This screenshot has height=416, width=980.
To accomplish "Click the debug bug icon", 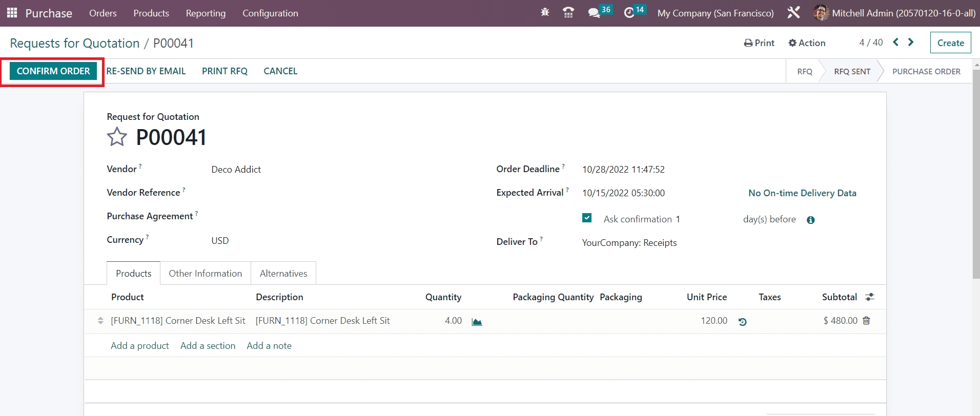I will (545, 13).
